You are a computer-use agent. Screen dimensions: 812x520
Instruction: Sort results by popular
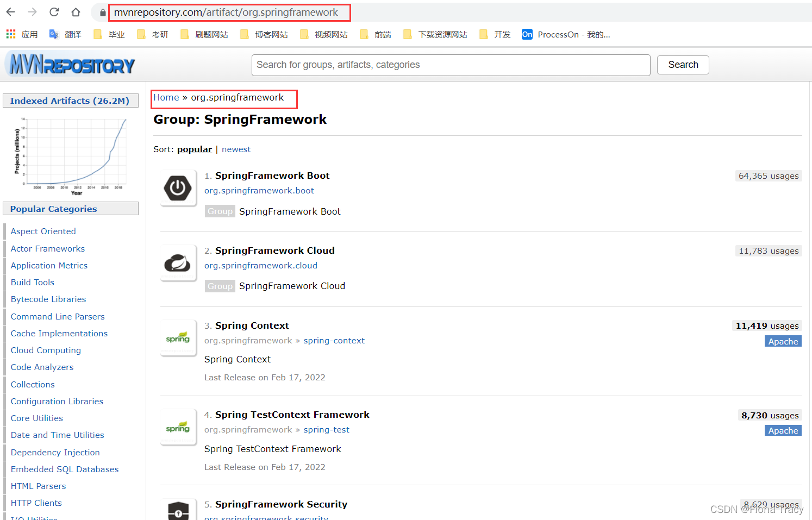tap(195, 149)
